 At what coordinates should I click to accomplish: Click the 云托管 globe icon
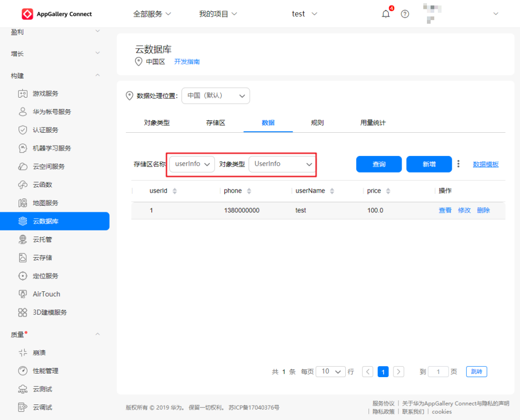coord(23,239)
